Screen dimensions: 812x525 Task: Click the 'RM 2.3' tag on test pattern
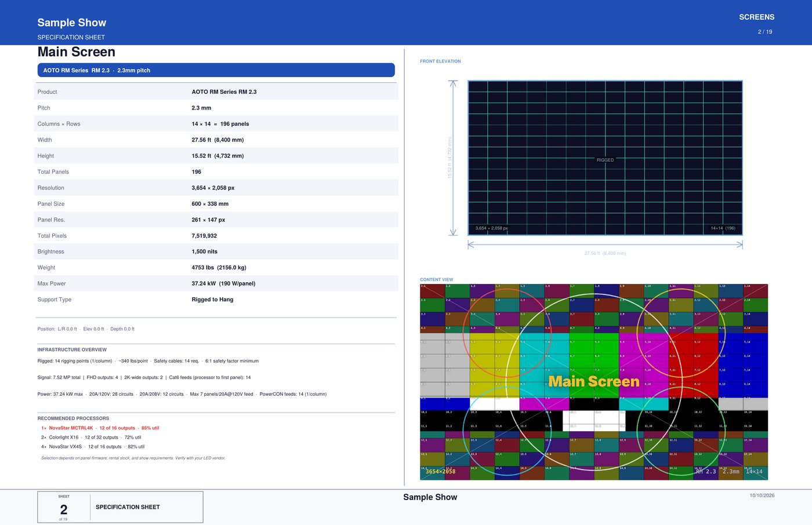coord(706,472)
